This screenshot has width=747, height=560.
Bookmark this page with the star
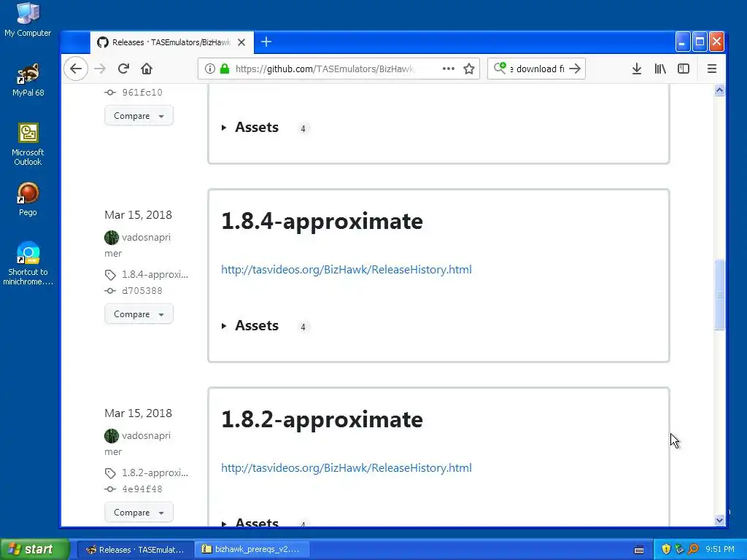(x=469, y=69)
